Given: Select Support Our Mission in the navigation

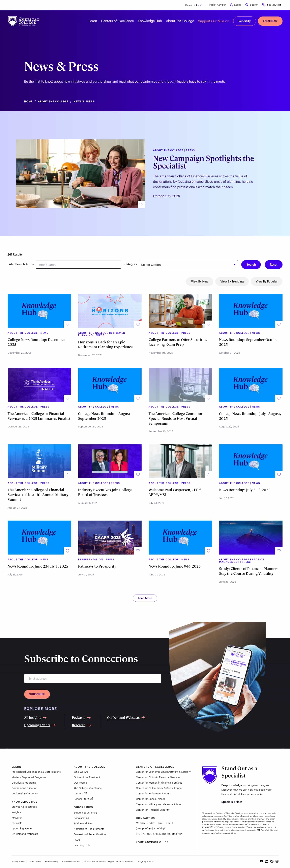Looking at the screenshot, I should pyautogui.click(x=214, y=21).
